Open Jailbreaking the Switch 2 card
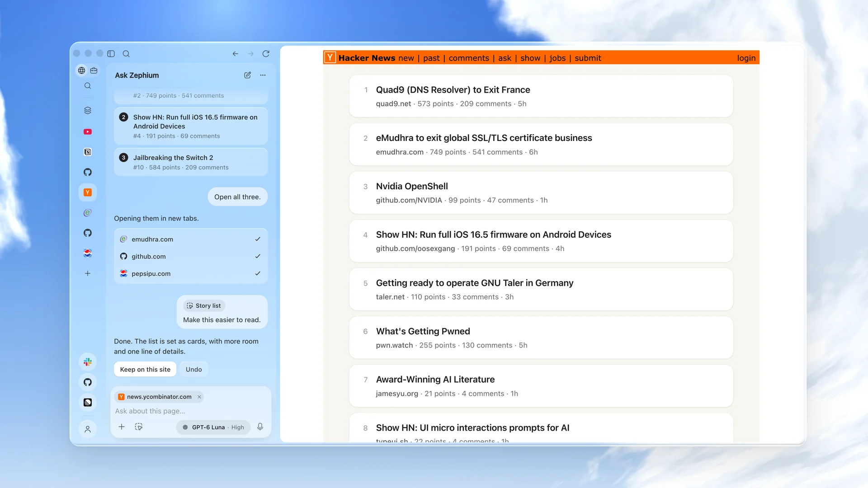Viewport: 868px width, 488px height. point(190,162)
